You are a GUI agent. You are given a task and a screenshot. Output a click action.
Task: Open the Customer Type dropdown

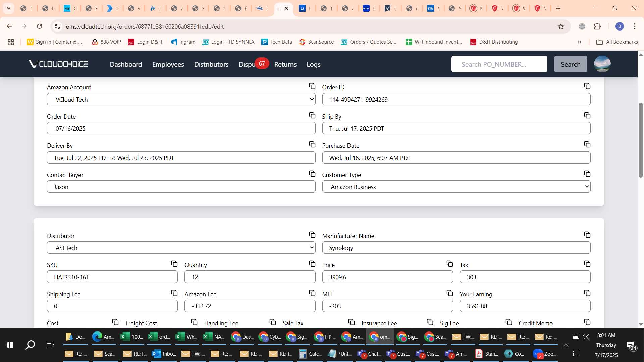coord(456,187)
